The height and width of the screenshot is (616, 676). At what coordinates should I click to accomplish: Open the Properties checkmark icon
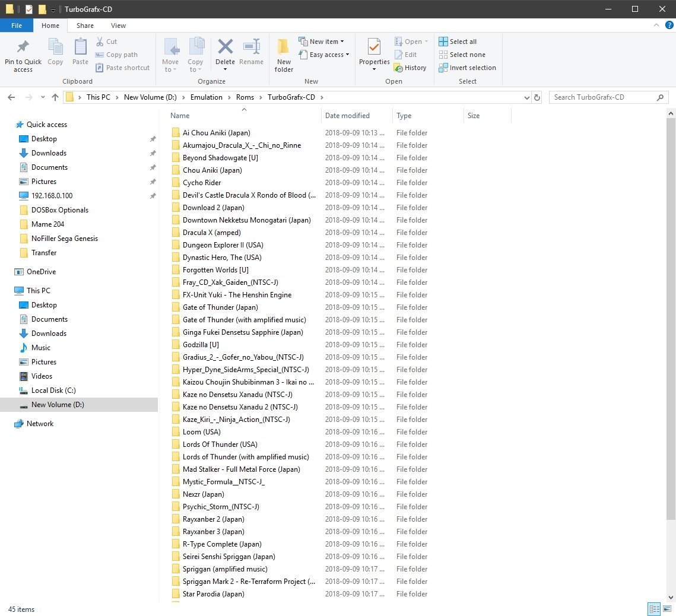pos(374,47)
